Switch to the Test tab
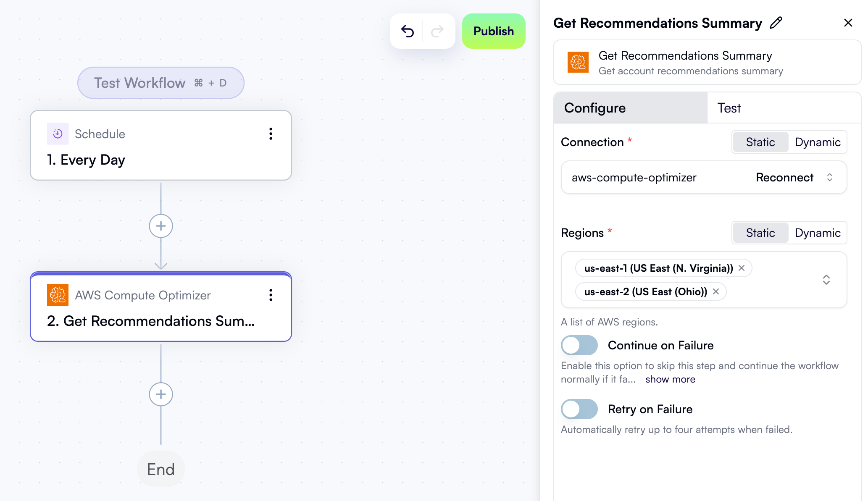The width and height of the screenshot is (868, 501). (729, 108)
